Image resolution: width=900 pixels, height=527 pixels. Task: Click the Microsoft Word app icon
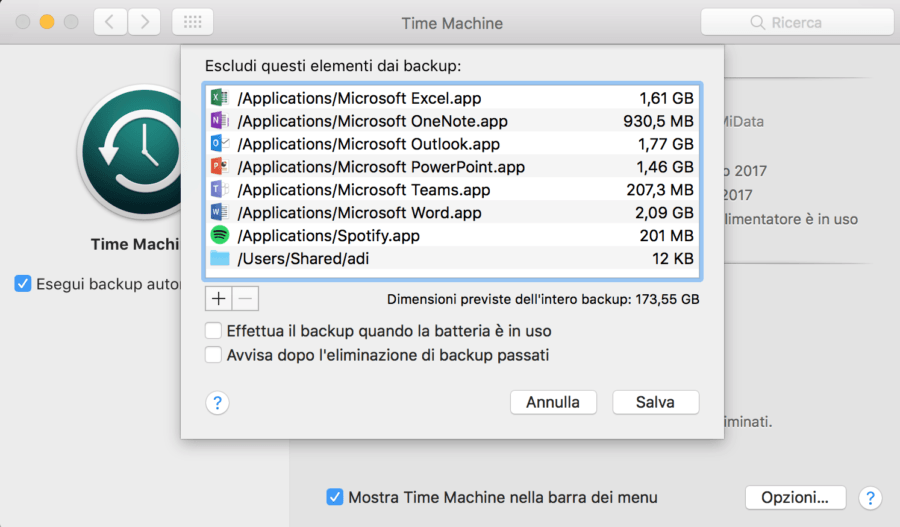click(219, 212)
